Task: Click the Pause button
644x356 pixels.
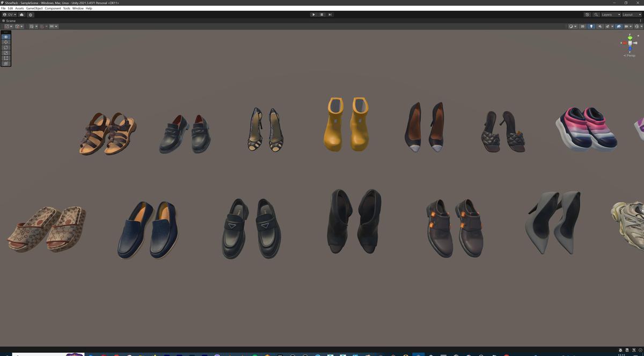Action: click(321, 14)
